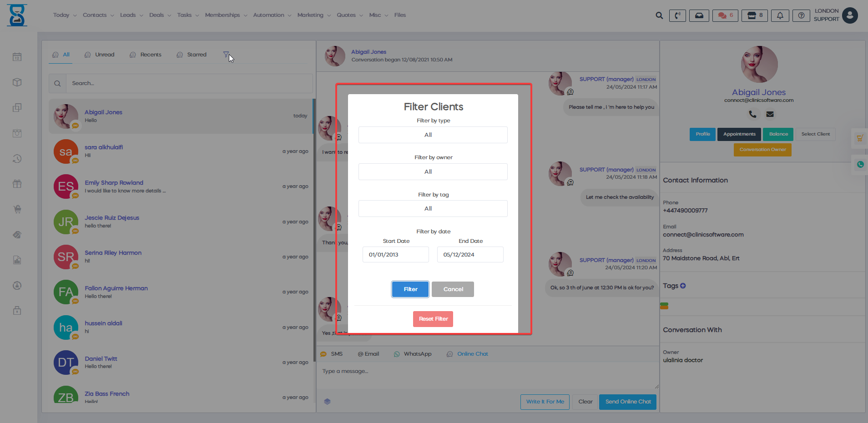868x423 pixels.
Task: Open calendar icon in left sidebar
Action: pos(17,57)
